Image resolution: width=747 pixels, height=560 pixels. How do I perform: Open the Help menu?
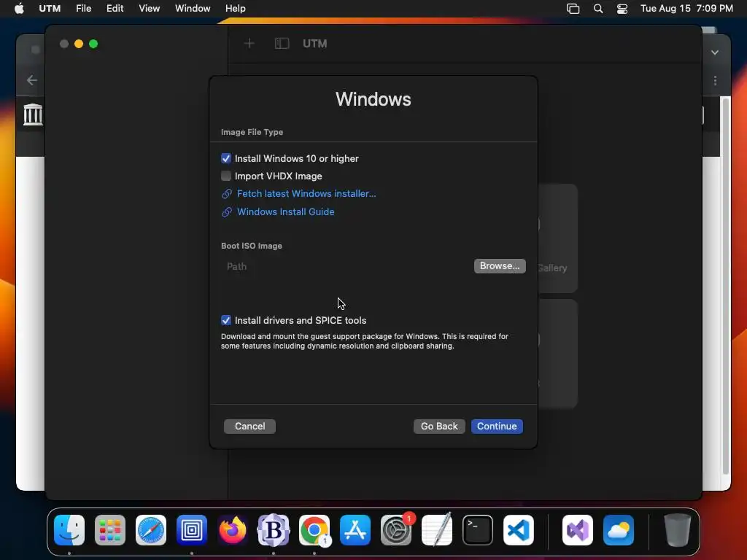pos(236,8)
